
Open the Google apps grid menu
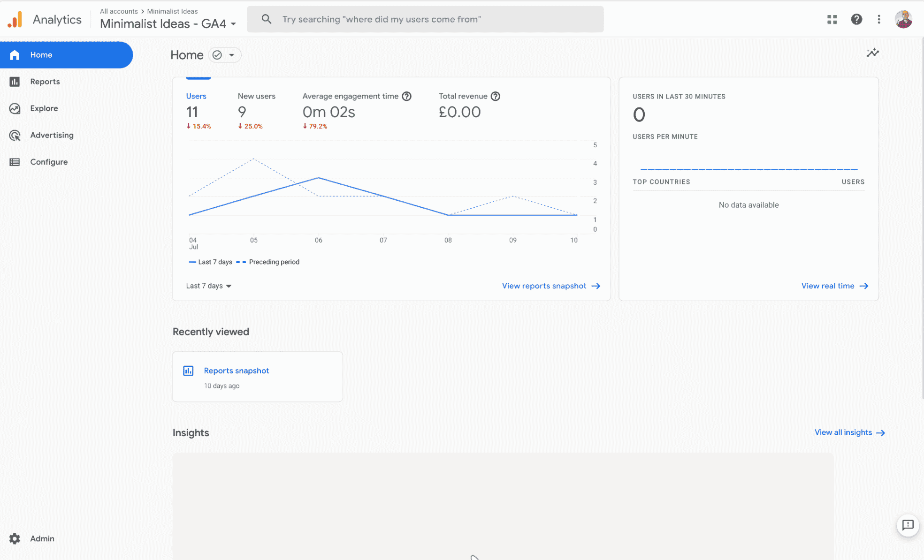(x=832, y=19)
